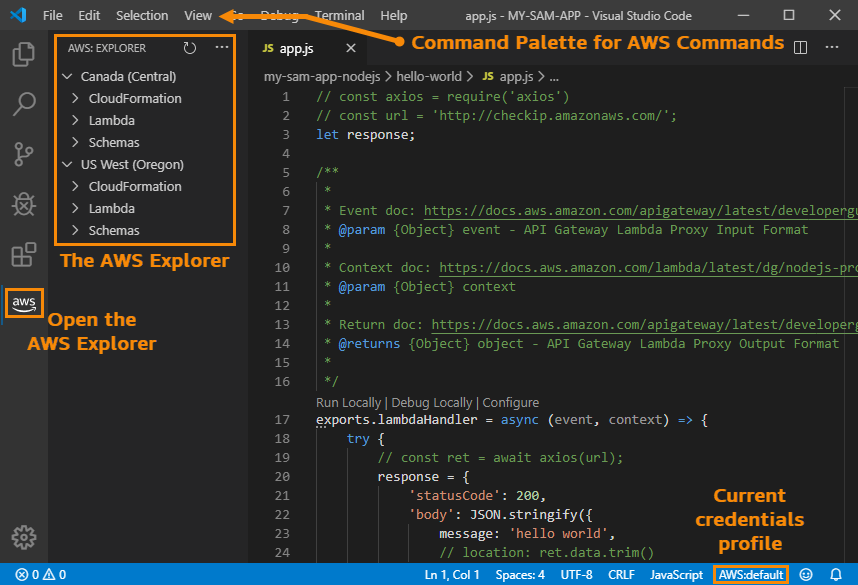This screenshot has height=585, width=858.
Task: Click app.js breadcrumb
Action: [508, 77]
